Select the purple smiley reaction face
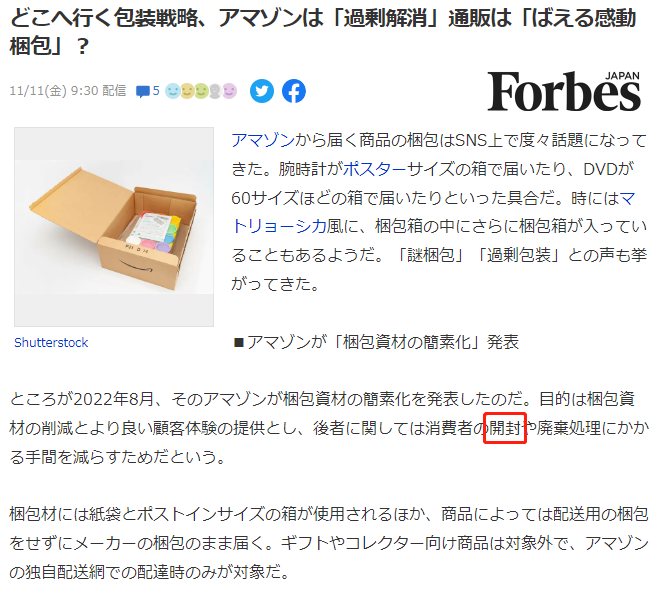656x594 pixels. 229,91
